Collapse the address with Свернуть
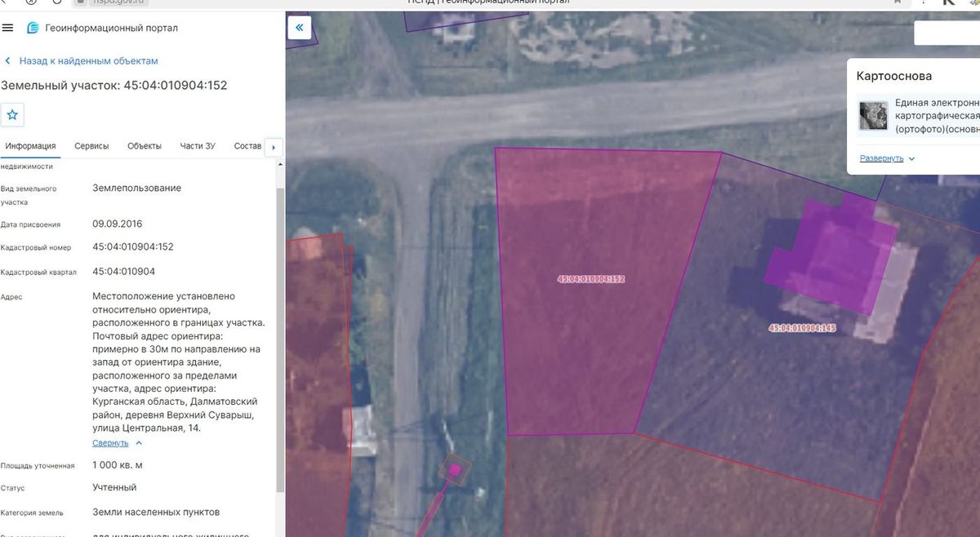980x537 pixels. click(110, 443)
